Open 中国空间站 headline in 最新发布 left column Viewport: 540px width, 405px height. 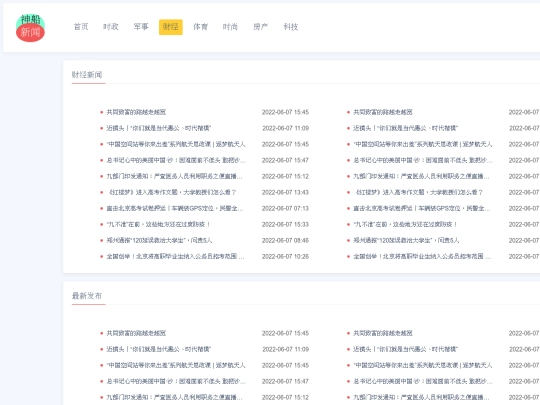click(x=176, y=365)
